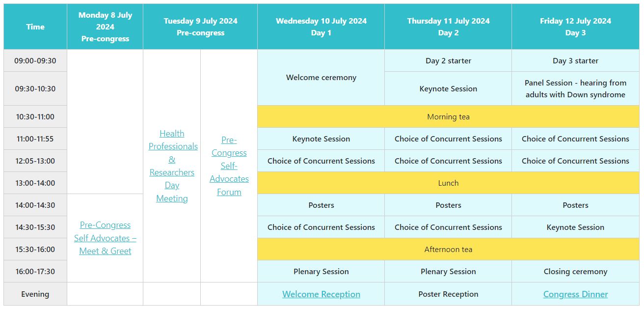Click Health Professionals & Researchers Day Meeting link

(172, 166)
